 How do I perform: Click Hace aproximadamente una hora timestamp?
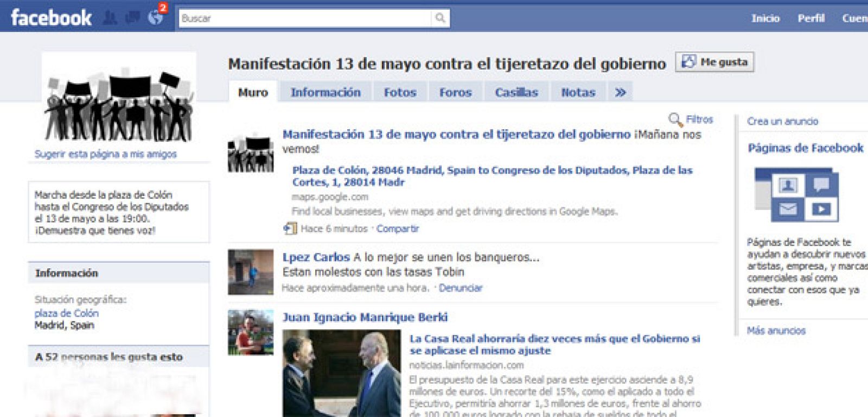(x=356, y=288)
